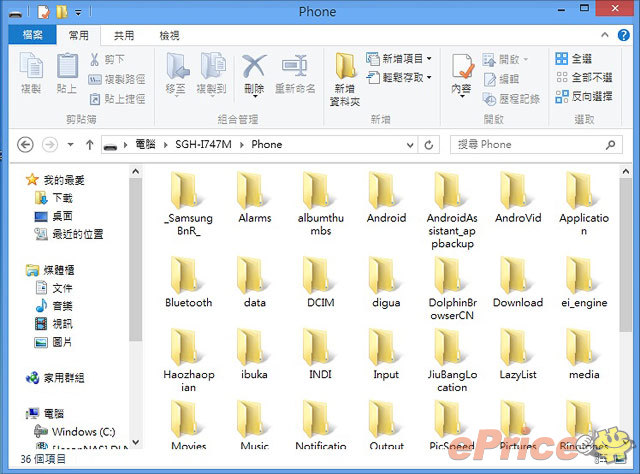Open the DCIM folder
Image resolution: width=640 pixels, height=474 pixels.
pos(320,280)
